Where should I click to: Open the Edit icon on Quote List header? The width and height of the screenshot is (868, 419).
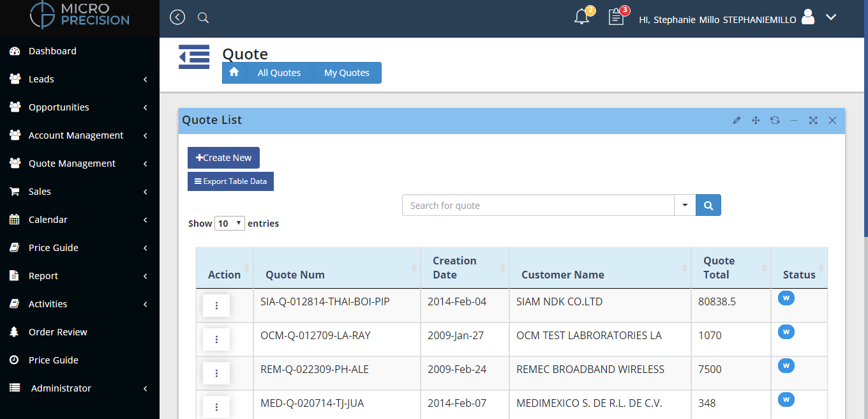737,120
